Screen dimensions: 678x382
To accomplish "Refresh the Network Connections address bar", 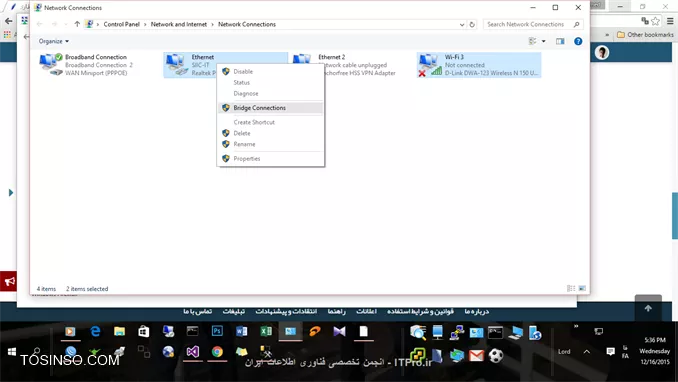I will (x=472, y=25).
